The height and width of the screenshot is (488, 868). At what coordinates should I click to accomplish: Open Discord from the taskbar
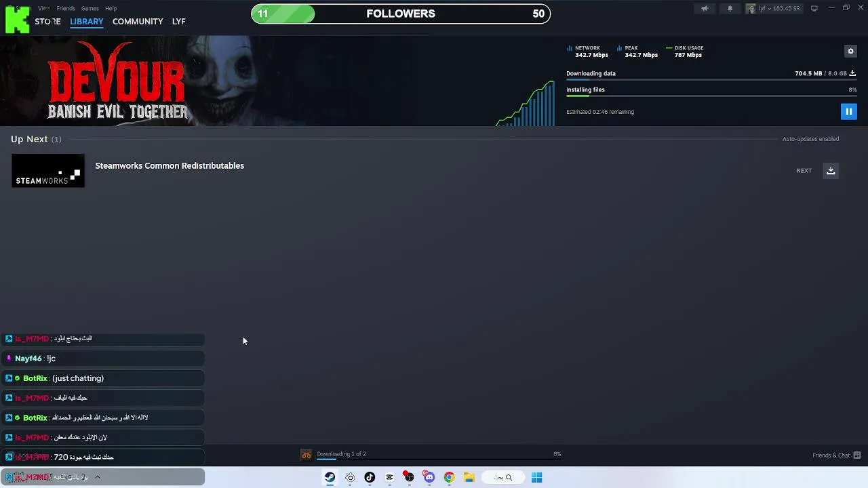pyautogui.click(x=429, y=477)
